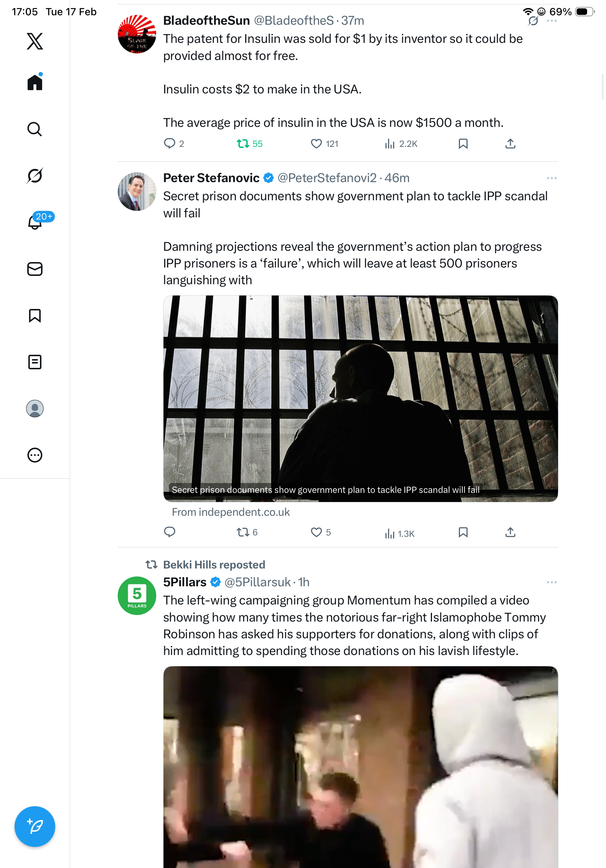Undo repost on the insulin post
Image resolution: width=606 pixels, height=868 pixels.
point(243,144)
